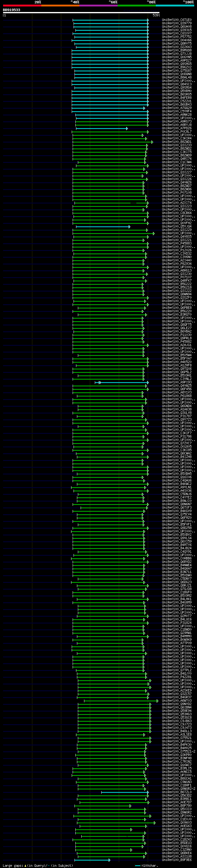The width and height of the screenshot is (197, 868).
Task: Click the white query sequence ruler bar
Action: (x=81, y=12)
